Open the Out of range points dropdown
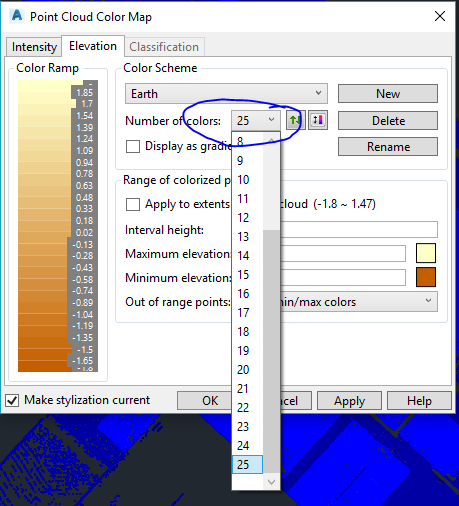 pos(359,302)
